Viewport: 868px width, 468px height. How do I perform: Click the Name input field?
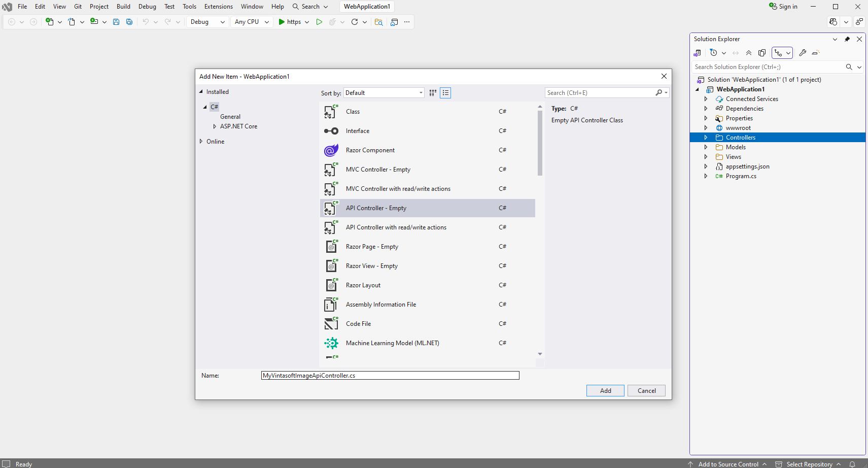point(390,376)
